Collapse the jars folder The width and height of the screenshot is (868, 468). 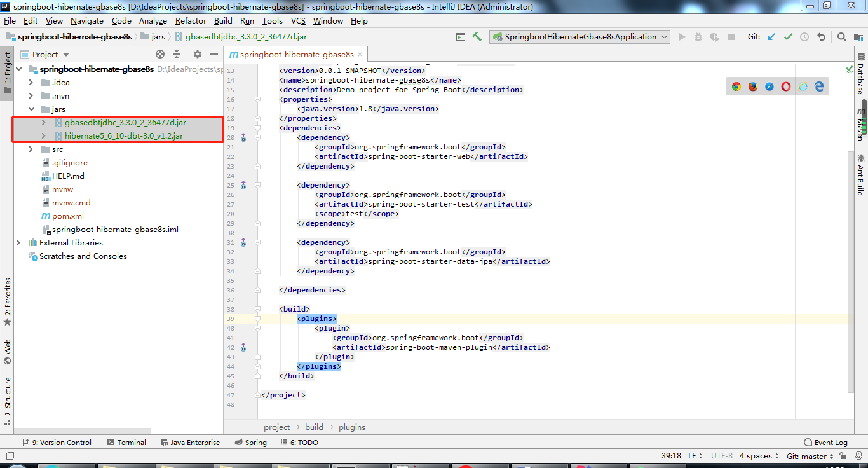coord(30,109)
